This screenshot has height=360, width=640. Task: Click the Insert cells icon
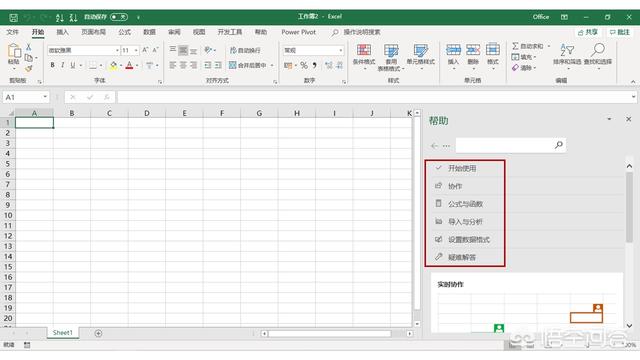pyautogui.click(x=453, y=50)
